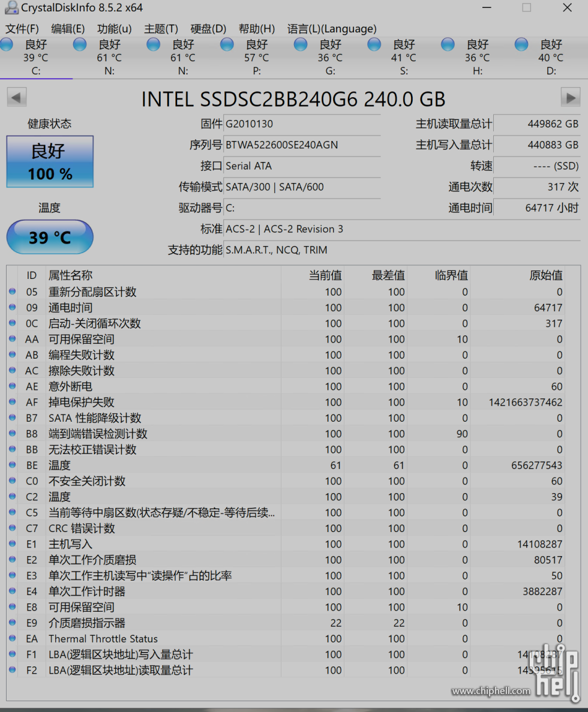Click status dot of row C7 CRC 错误计数

coord(12,528)
